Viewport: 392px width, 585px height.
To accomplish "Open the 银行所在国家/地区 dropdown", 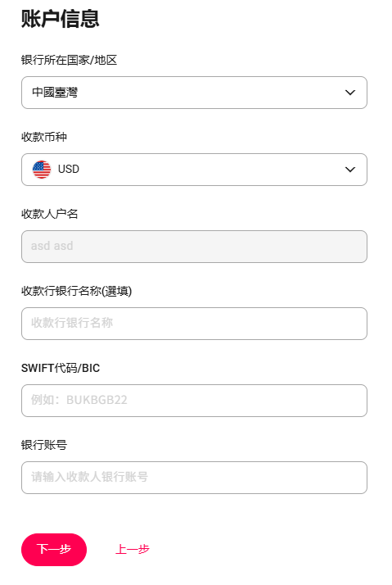I will click(x=194, y=93).
